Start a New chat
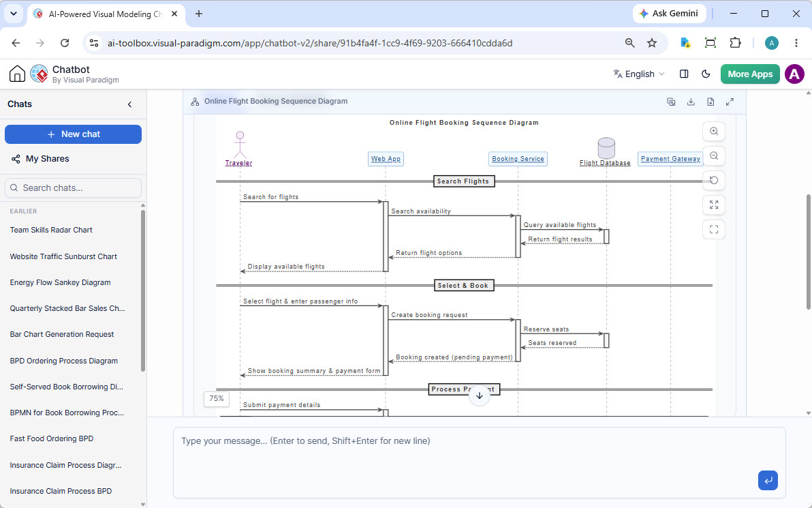 (73, 134)
